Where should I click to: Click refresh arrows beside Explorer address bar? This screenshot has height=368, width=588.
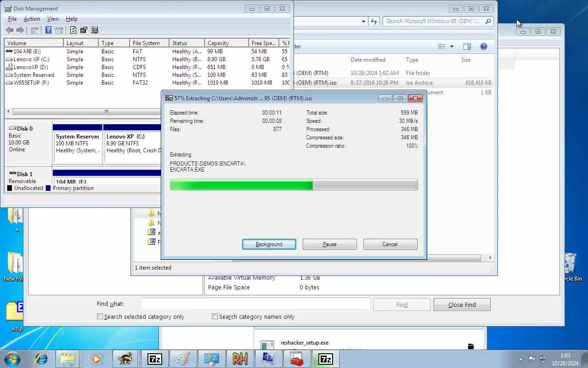click(374, 21)
